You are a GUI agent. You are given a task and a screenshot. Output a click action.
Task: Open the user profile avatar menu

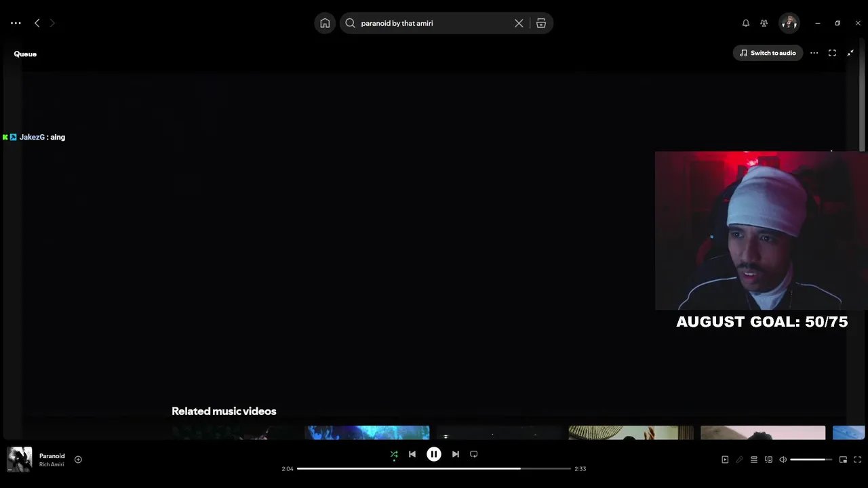[x=789, y=23]
